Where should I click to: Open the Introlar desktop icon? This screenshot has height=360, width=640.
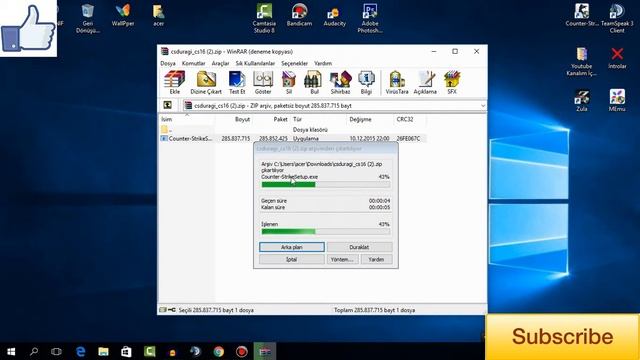click(617, 58)
